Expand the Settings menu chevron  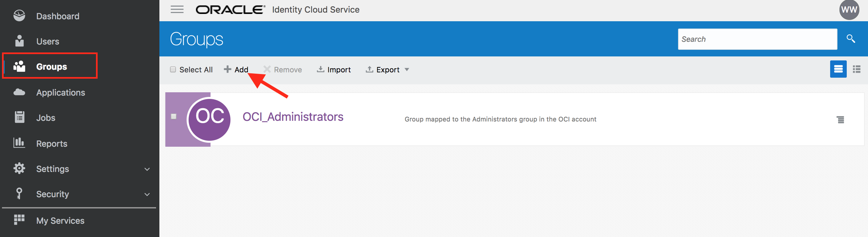[147, 169]
